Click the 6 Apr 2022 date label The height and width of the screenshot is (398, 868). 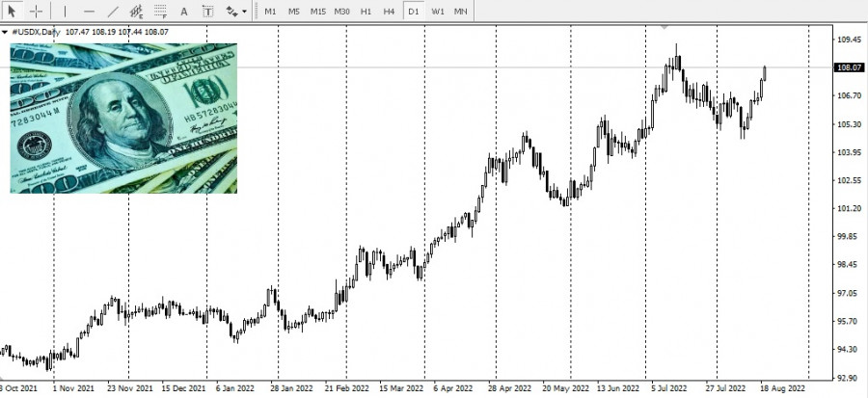(x=453, y=388)
